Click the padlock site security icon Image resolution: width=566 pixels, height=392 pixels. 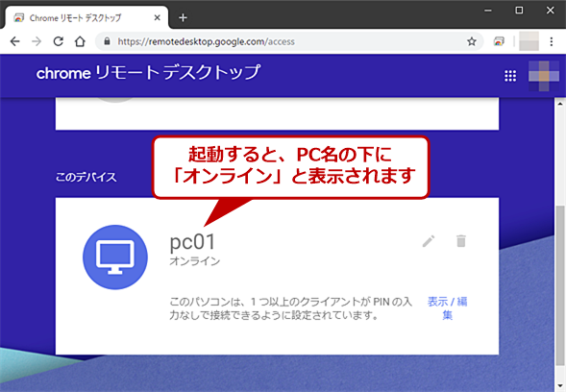tap(107, 41)
